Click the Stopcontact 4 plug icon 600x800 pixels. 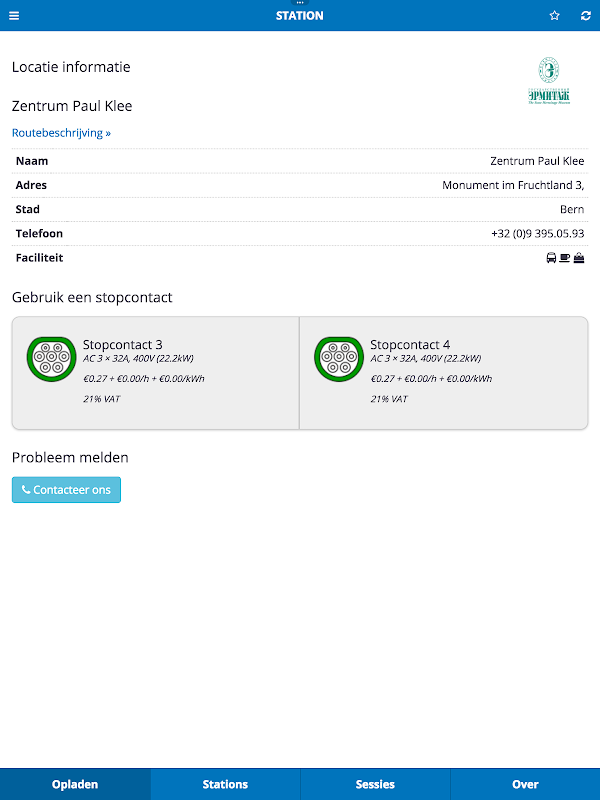(339, 359)
